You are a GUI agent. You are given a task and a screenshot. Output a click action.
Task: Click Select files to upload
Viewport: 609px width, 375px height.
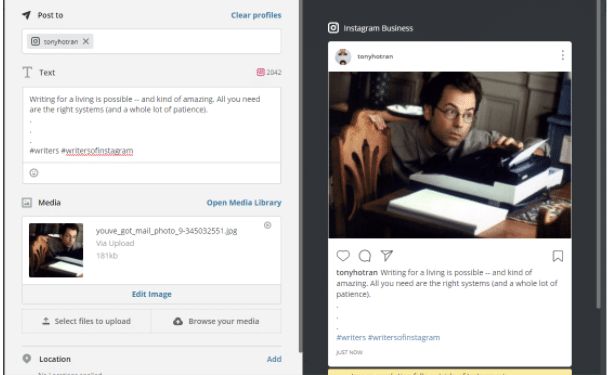pyautogui.click(x=86, y=321)
